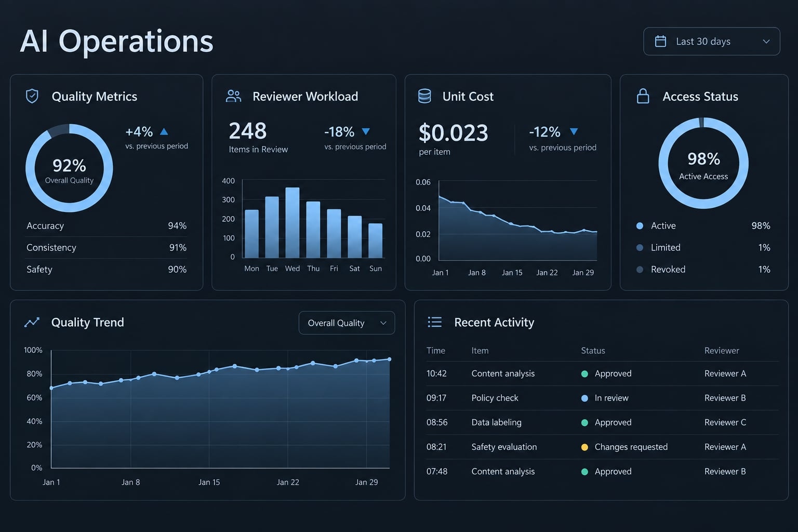Click the shield icon beside Quality Metrics

point(32,96)
